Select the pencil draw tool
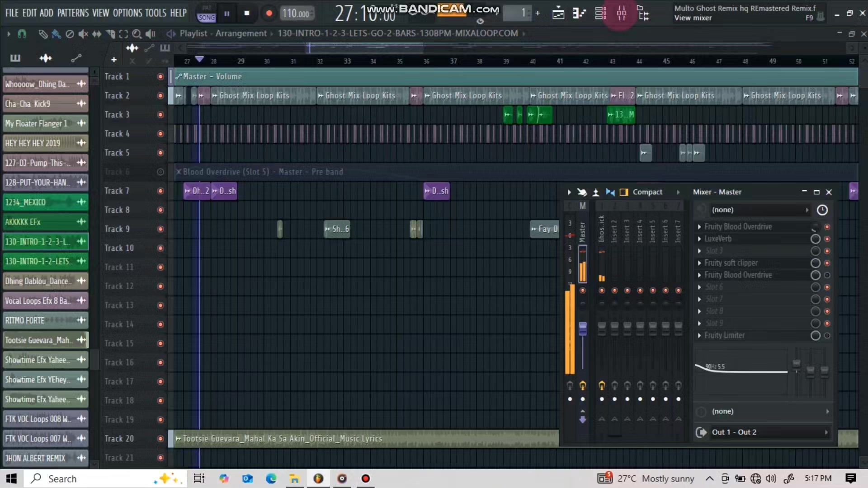 pyautogui.click(x=43, y=34)
